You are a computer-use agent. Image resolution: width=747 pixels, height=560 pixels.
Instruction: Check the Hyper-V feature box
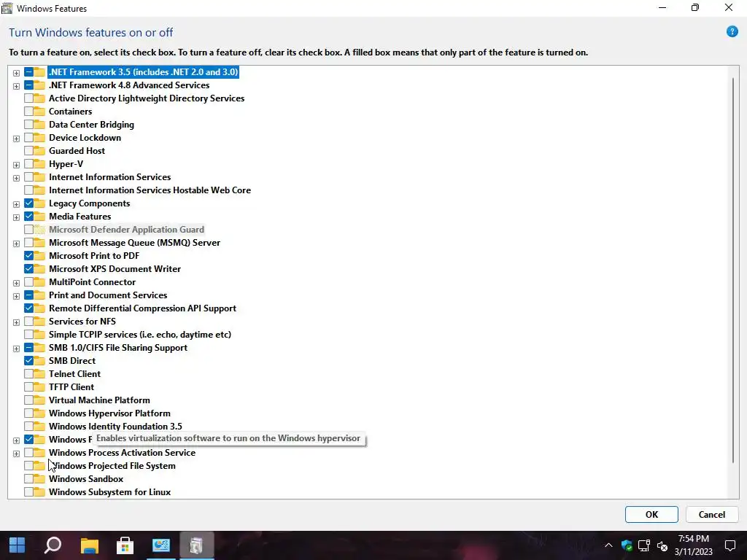click(28, 164)
